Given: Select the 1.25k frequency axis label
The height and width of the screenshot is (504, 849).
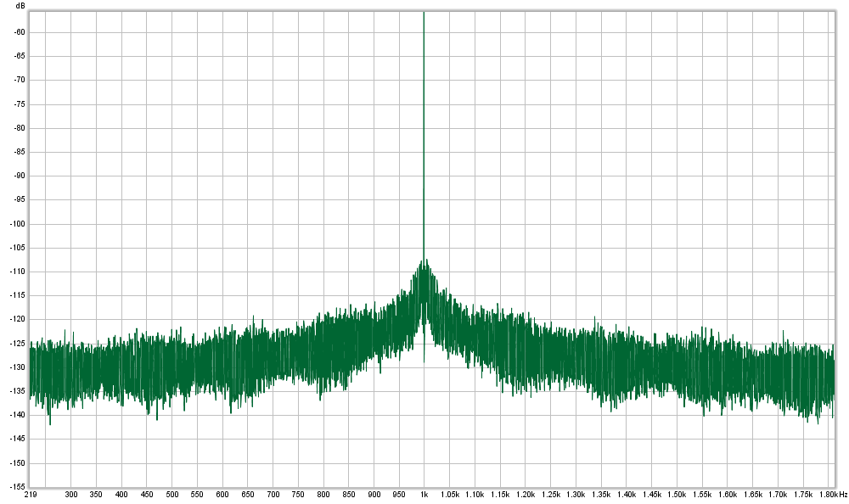Looking at the screenshot, I should (551, 495).
